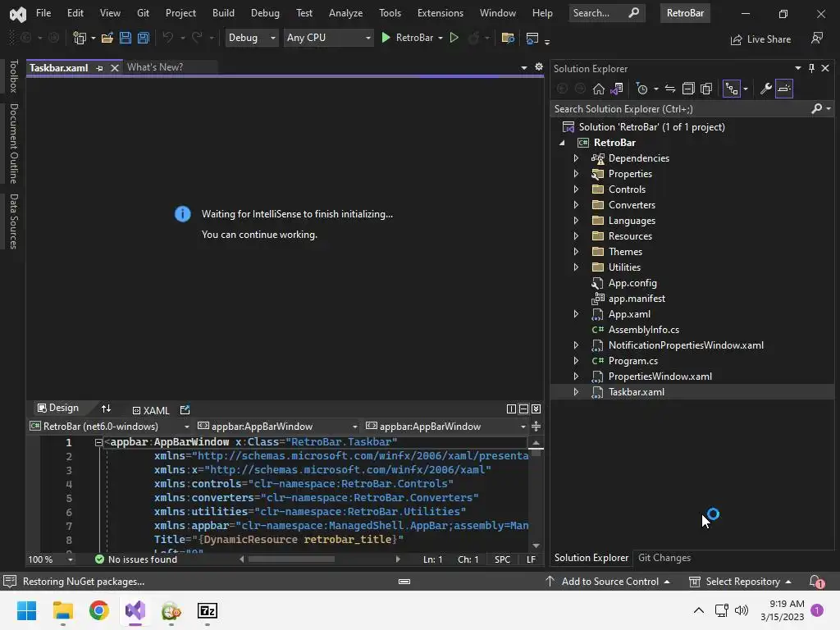Open Chrome from the taskbar
This screenshot has height=630, width=840.
99,610
